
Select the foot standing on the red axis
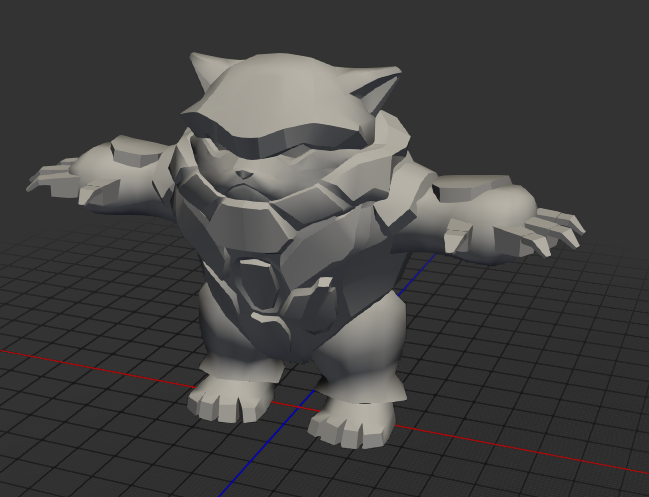tap(230, 397)
